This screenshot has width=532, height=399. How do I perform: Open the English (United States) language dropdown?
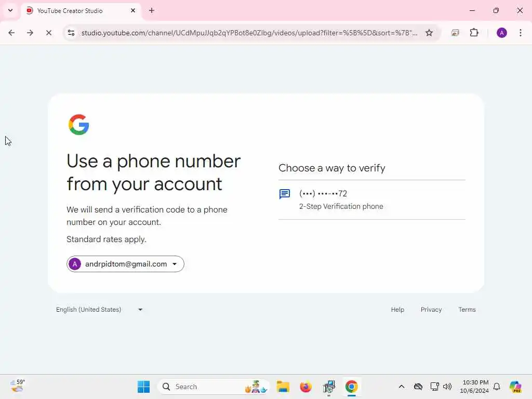coord(99,310)
